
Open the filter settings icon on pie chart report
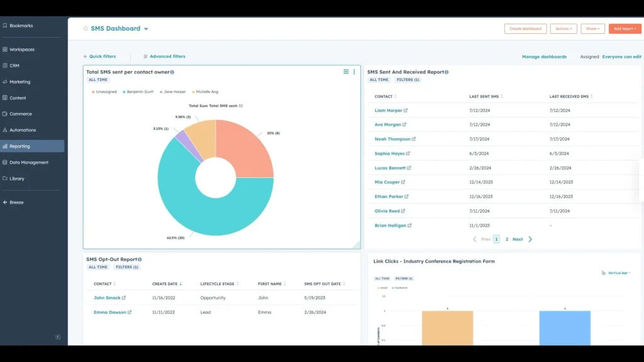(x=346, y=72)
